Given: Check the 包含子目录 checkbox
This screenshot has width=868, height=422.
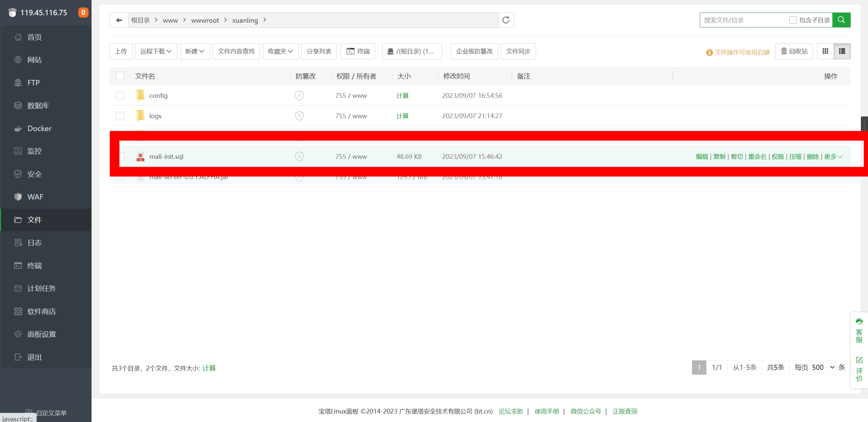Looking at the screenshot, I should point(793,20).
